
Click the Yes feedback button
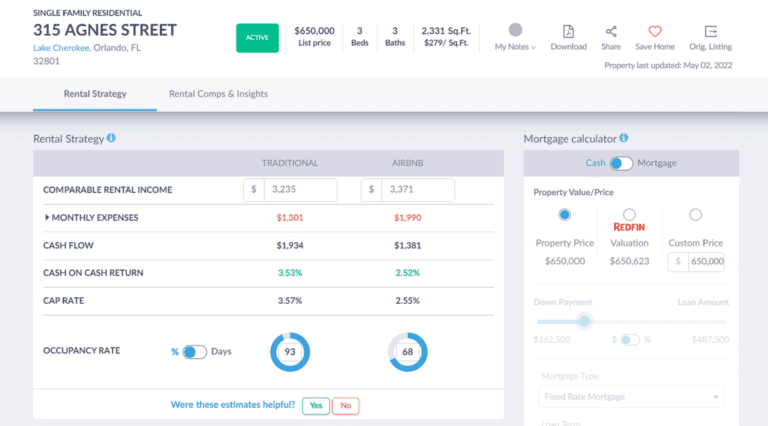[316, 405]
